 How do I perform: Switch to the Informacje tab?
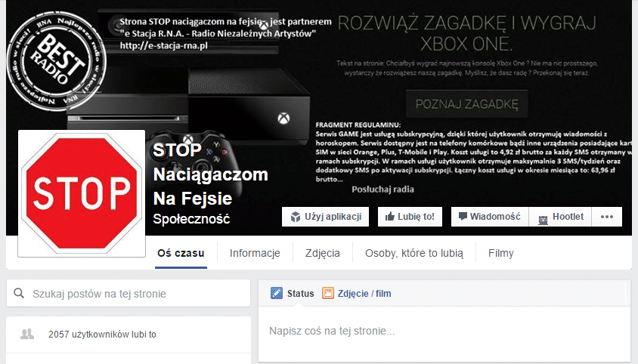pos(255,253)
